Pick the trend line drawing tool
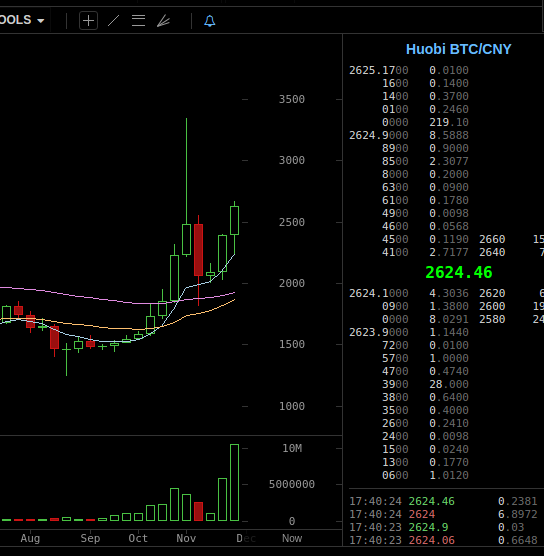 point(113,21)
